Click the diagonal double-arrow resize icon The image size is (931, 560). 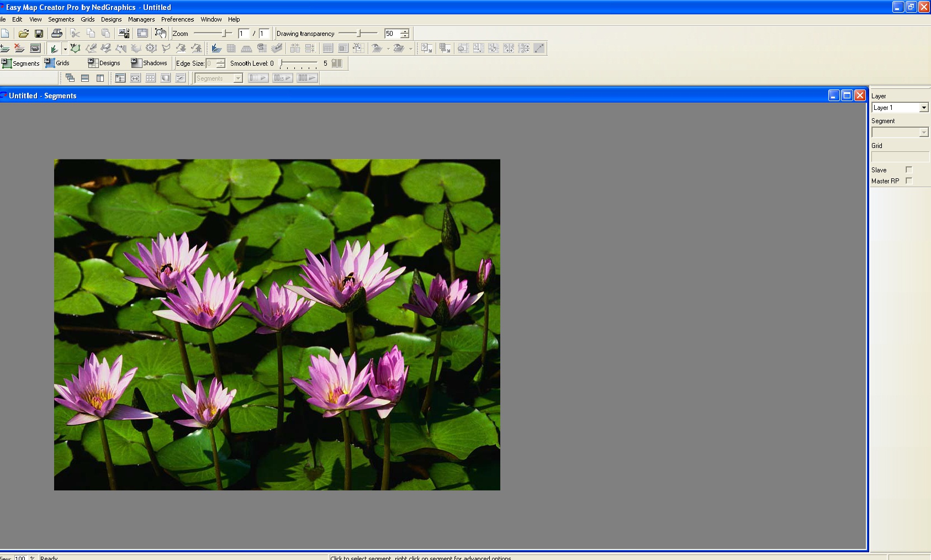(539, 48)
